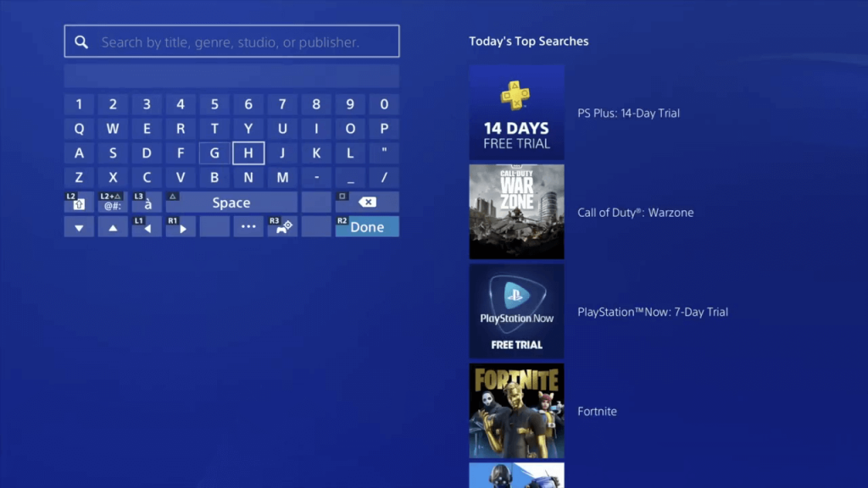Focus the search by title input field
Screen dimensions: 868x488
(x=231, y=41)
